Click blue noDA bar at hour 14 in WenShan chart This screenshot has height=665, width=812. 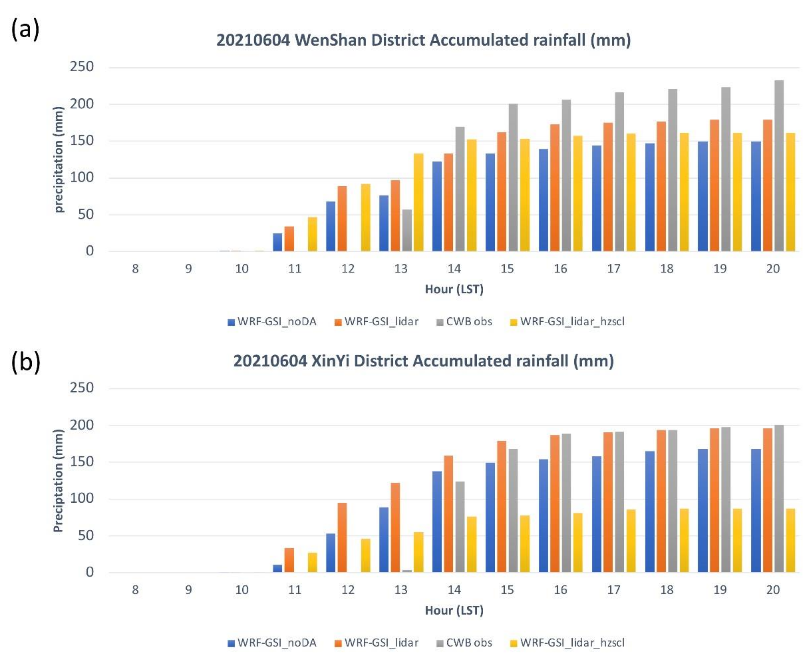tap(437, 207)
